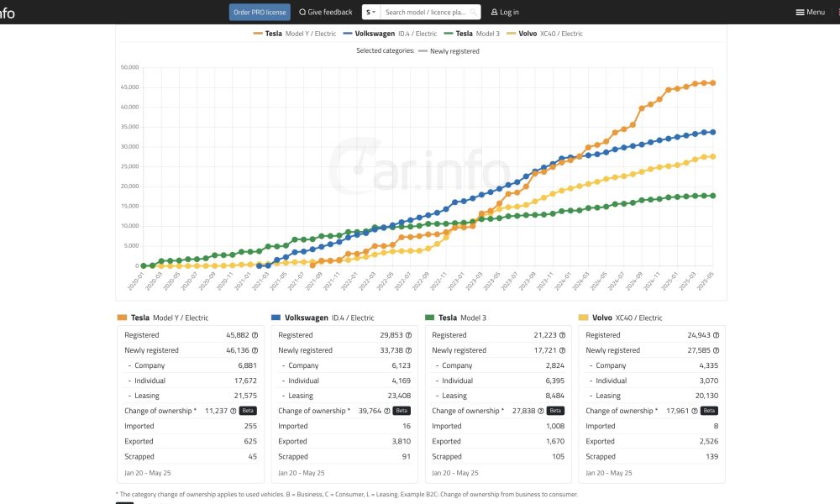Open Give feedback link
The height and width of the screenshot is (504, 840).
326,12
